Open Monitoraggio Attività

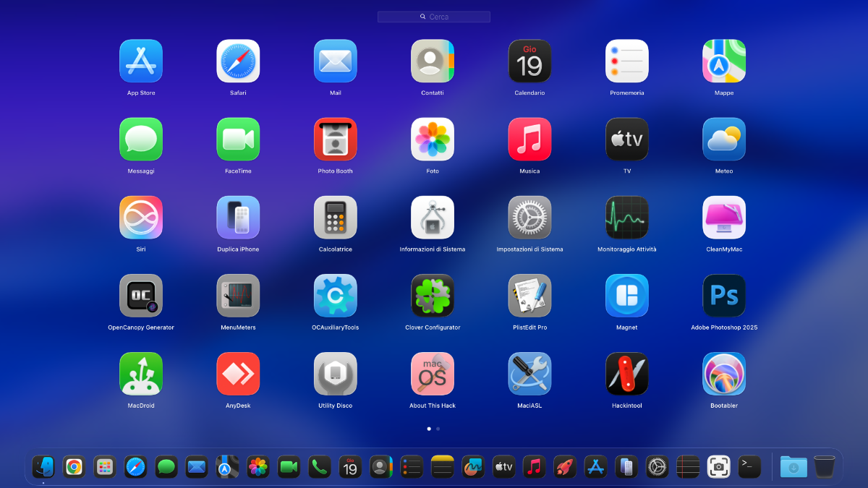[627, 218]
